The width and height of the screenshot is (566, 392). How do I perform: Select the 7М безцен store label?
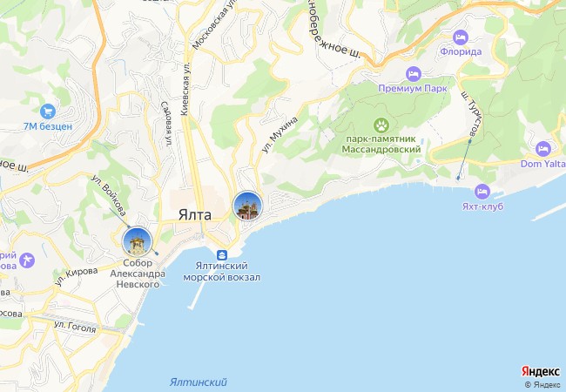(48, 126)
